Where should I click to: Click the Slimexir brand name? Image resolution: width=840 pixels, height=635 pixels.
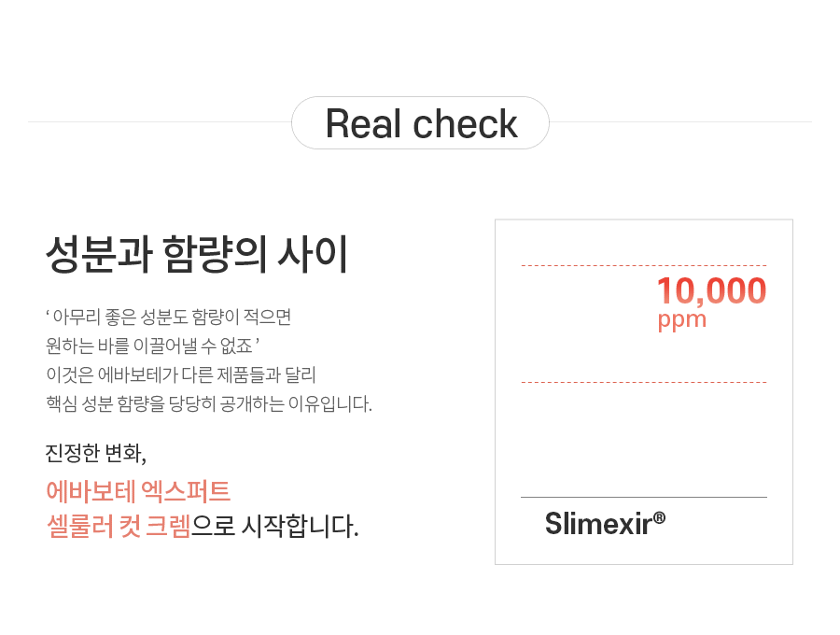coord(598,524)
